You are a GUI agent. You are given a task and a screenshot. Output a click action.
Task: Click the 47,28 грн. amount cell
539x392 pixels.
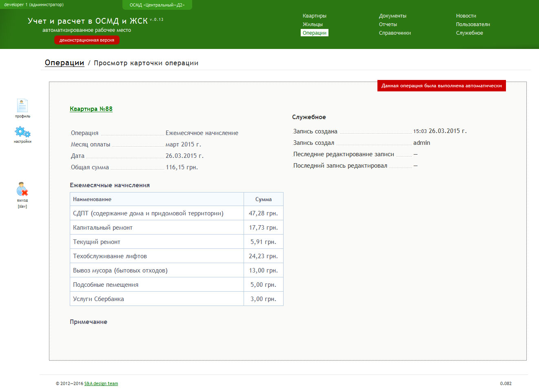pyautogui.click(x=263, y=213)
